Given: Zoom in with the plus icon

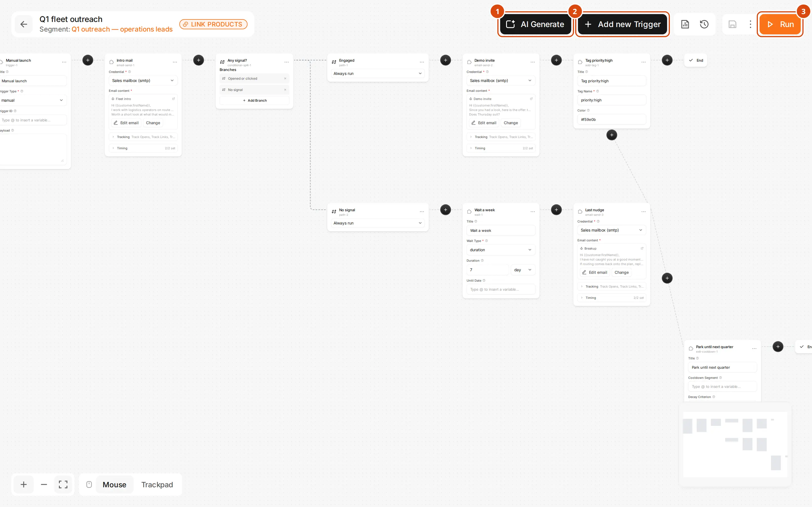Looking at the screenshot, I should click(23, 484).
